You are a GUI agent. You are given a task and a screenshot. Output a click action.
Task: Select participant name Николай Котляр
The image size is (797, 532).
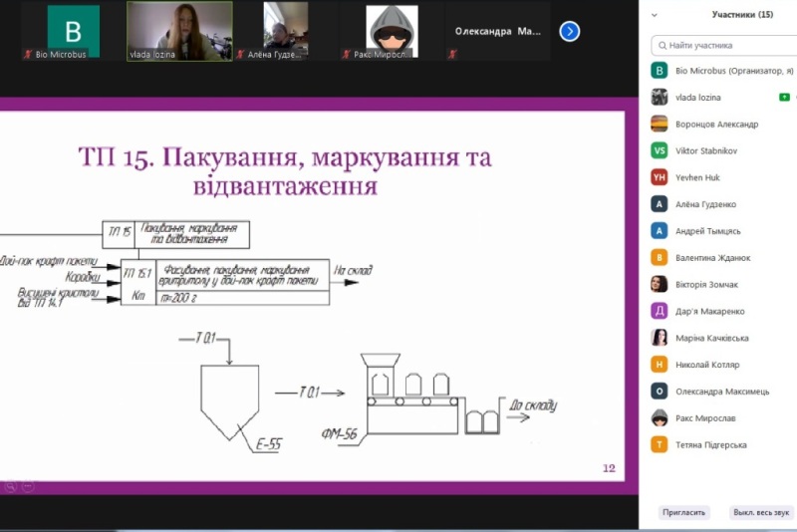(x=707, y=365)
